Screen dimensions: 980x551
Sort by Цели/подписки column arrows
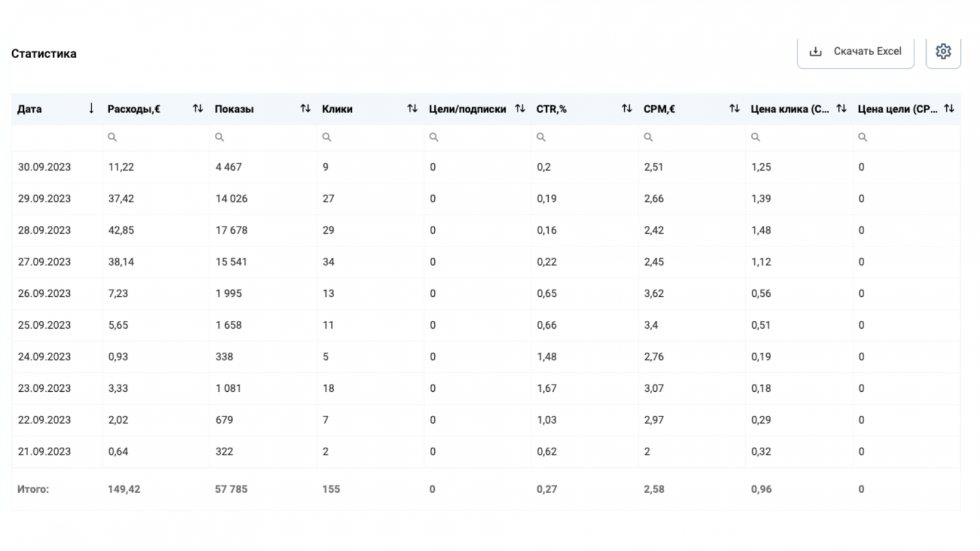click(520, 108)
